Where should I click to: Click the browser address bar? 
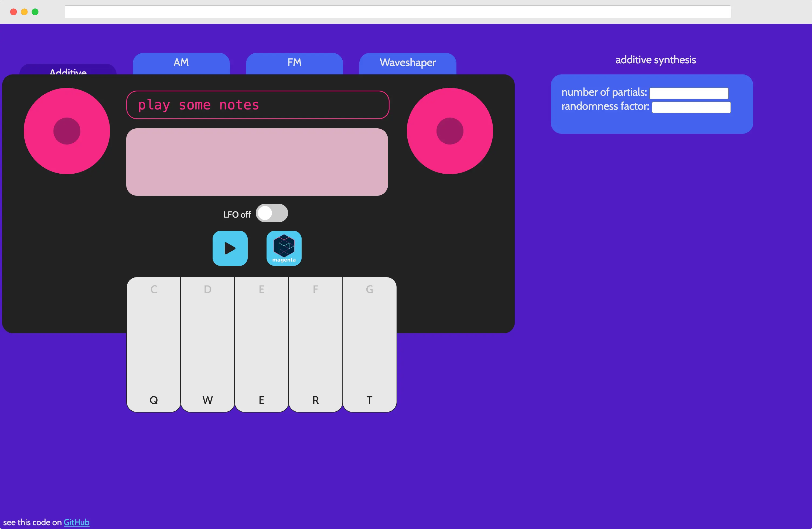[397, 12]
